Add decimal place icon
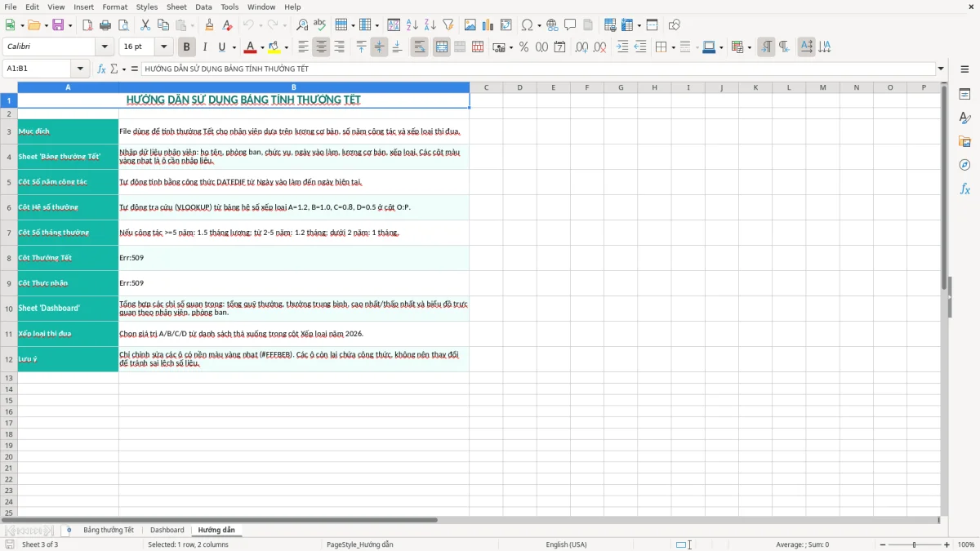 pyautogui.click(x=581, y=47)
